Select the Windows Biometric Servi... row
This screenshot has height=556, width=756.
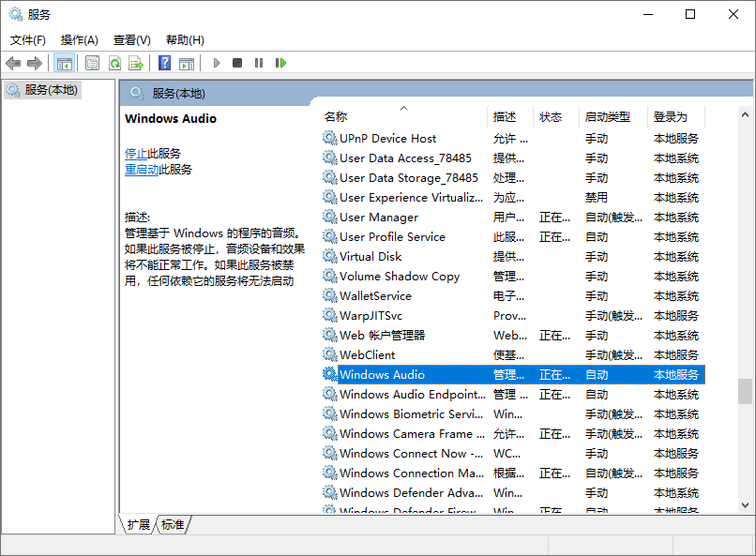coord(513,413)
